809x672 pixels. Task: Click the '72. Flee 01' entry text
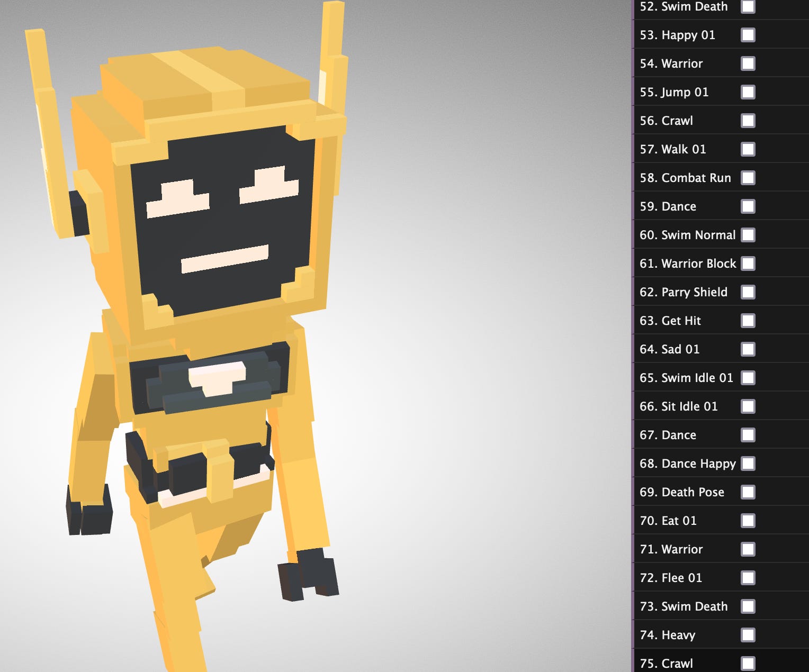click(x=671, y=578)
